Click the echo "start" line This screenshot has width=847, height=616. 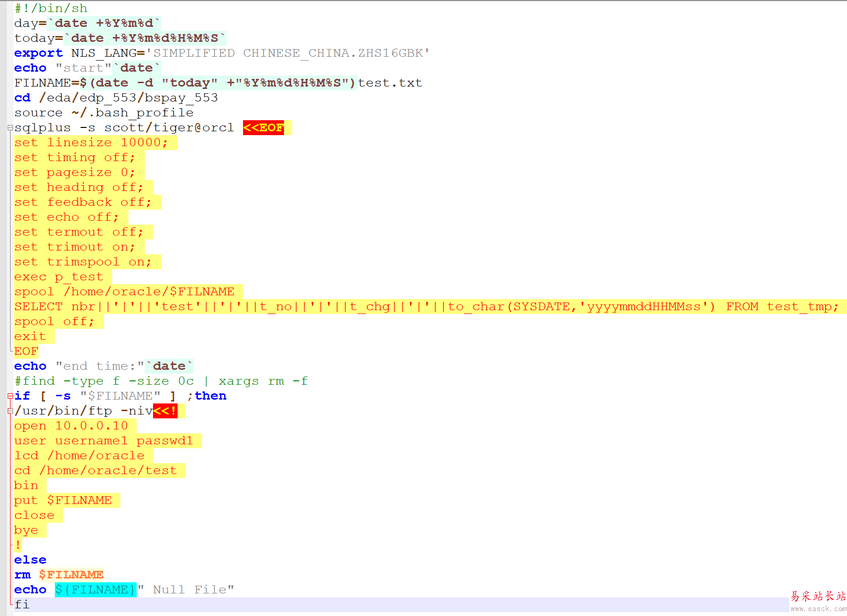tap(87, 68)
